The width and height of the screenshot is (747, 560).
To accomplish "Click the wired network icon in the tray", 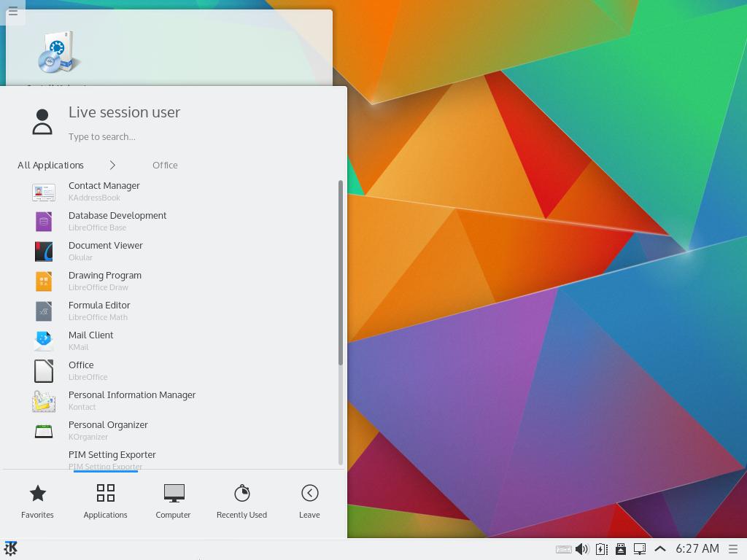I will (x=640, y=549).
